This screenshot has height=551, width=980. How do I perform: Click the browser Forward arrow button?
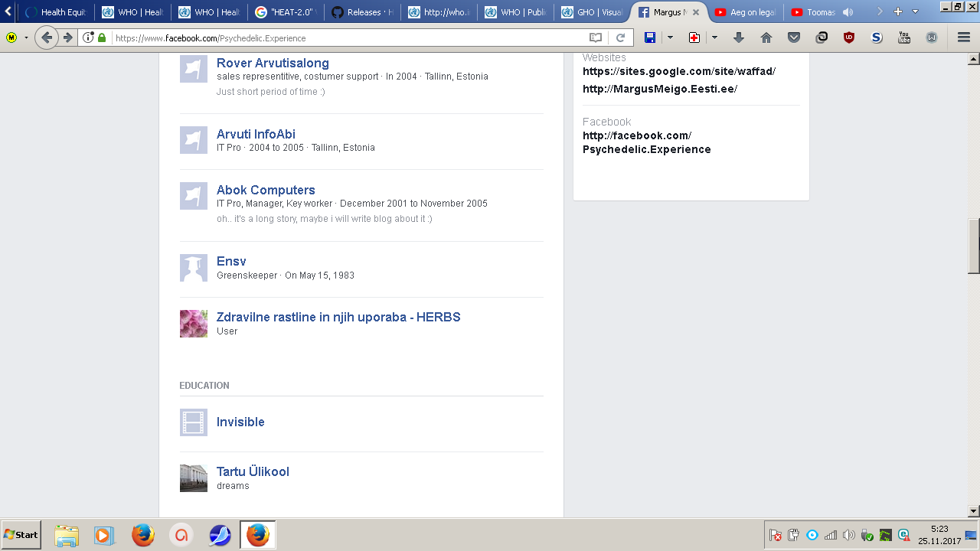[68, 37]
